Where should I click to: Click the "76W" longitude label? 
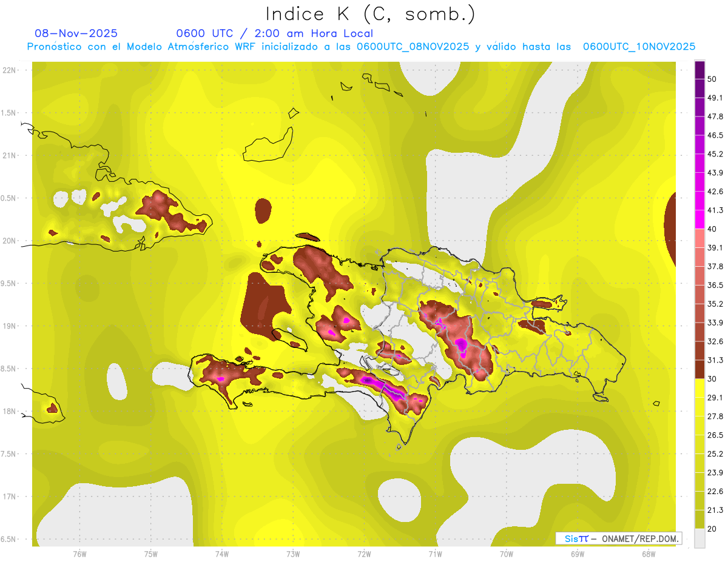pos(79,554)
